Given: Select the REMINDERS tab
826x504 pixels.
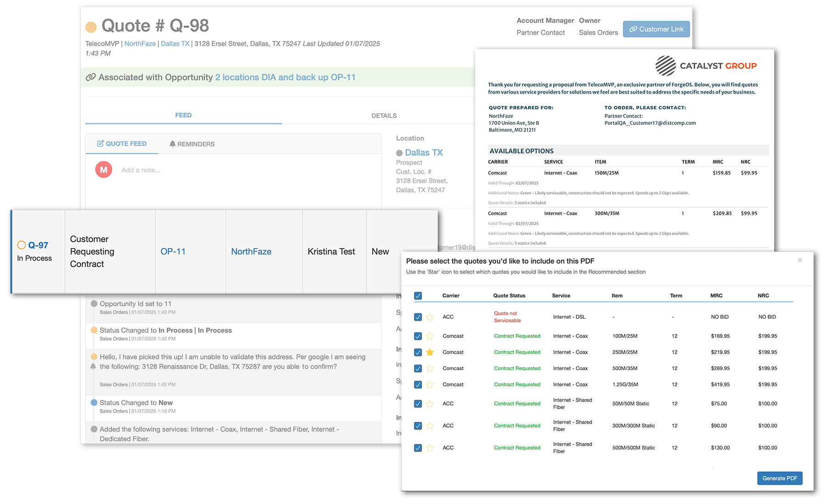Looking at the screenshot, I should pos(192,144).
